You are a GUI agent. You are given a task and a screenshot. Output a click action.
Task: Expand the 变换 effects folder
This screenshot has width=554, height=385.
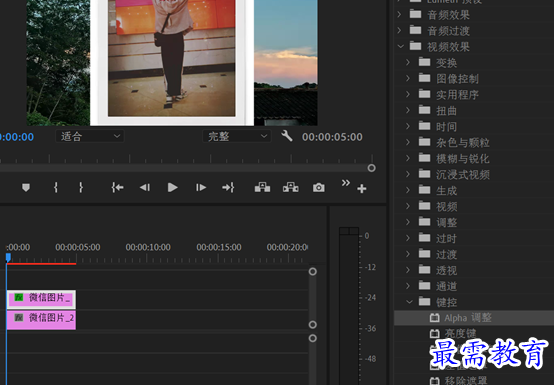tap(408, 62)
